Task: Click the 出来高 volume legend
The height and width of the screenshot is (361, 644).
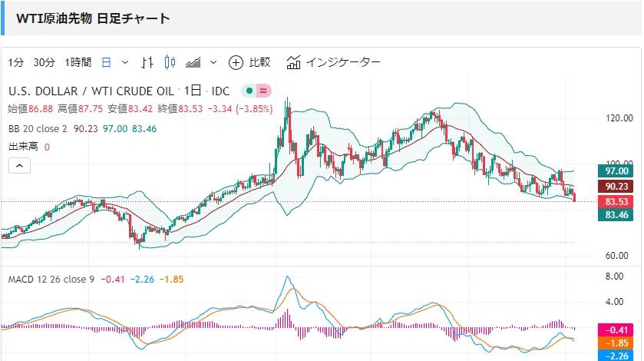Action: [x=23, y=147]
